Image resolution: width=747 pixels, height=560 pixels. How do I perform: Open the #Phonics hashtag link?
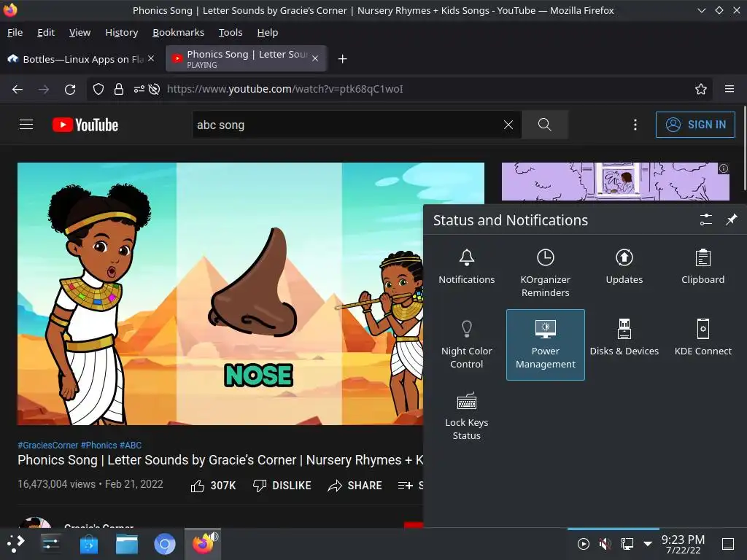pyautogui.click(x=98, y=446)
